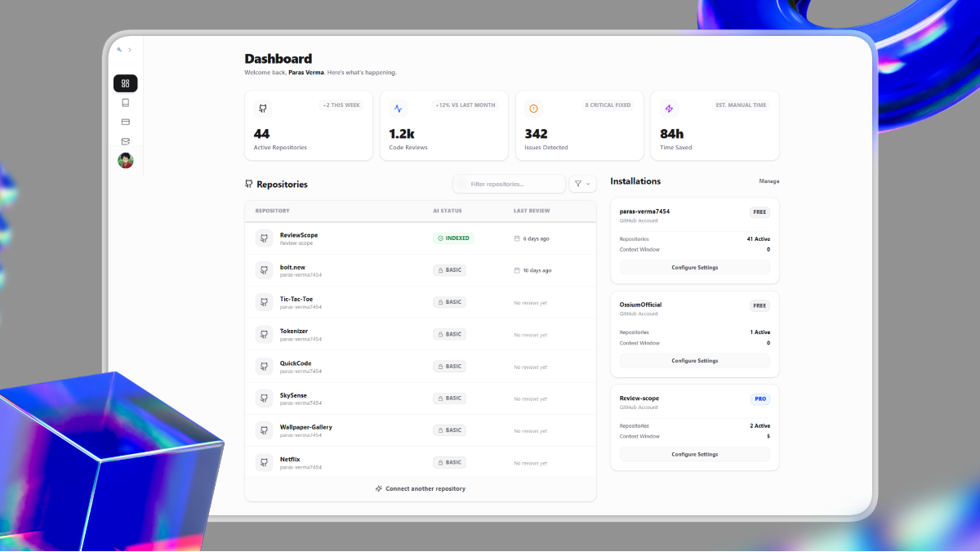This screenshot has height=552, width=980.
Task: Toggle BASIC status for Tokenizer repository
Action: (x=449, y=333)
